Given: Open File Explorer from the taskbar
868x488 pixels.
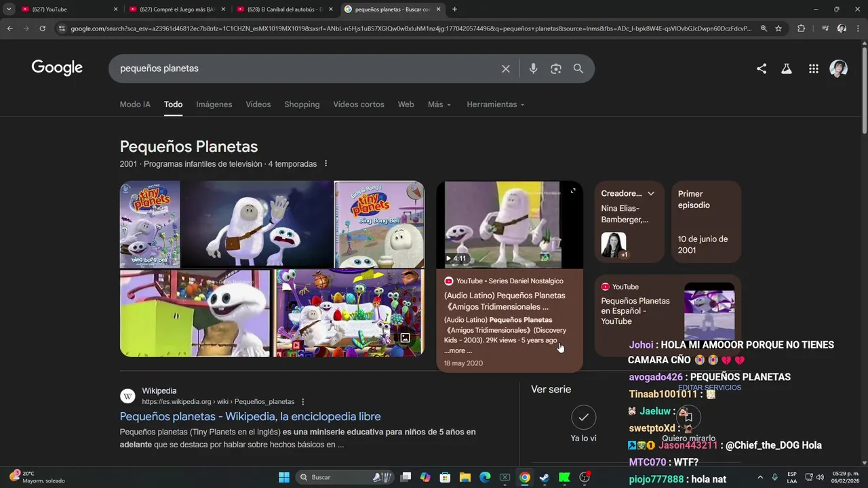Looking at the screenshot, I should coord(465,477).
